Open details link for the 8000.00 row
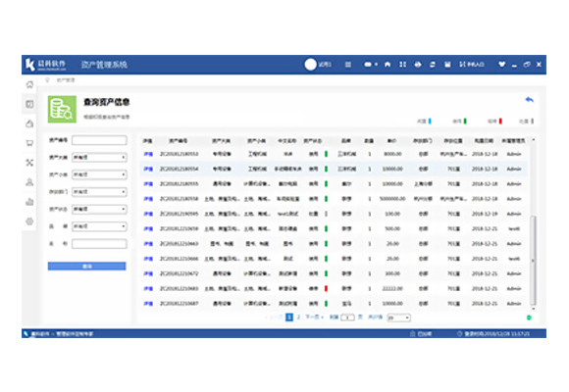The image size is (569, 392). [148, 154]
